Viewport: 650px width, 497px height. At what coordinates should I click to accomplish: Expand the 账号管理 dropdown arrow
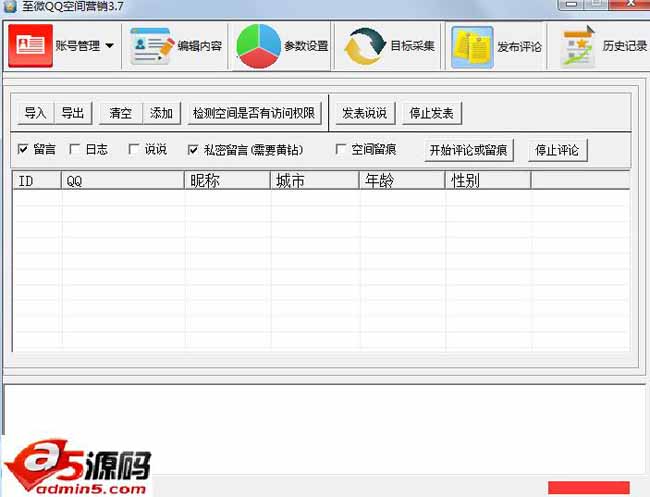point(109,46)
